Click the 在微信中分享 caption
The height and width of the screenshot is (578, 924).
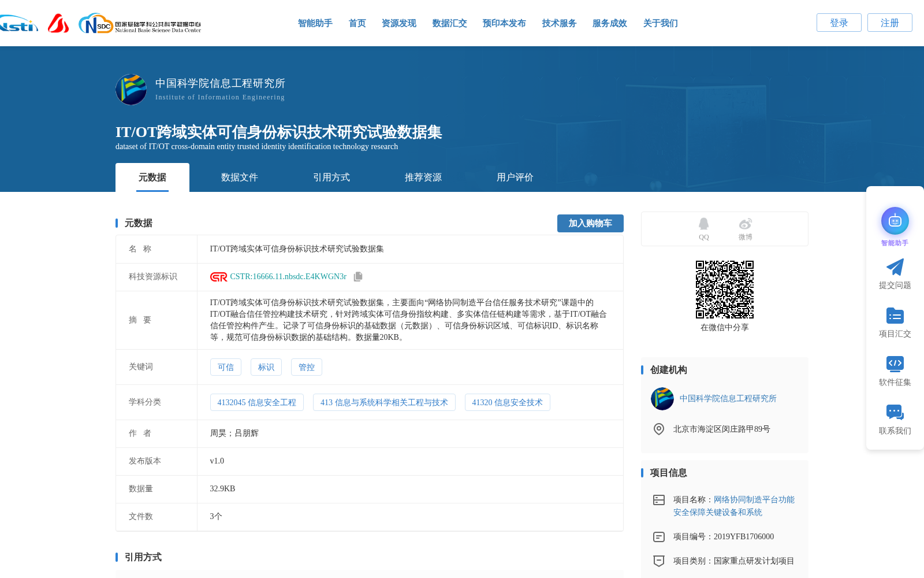click(724, 328)
